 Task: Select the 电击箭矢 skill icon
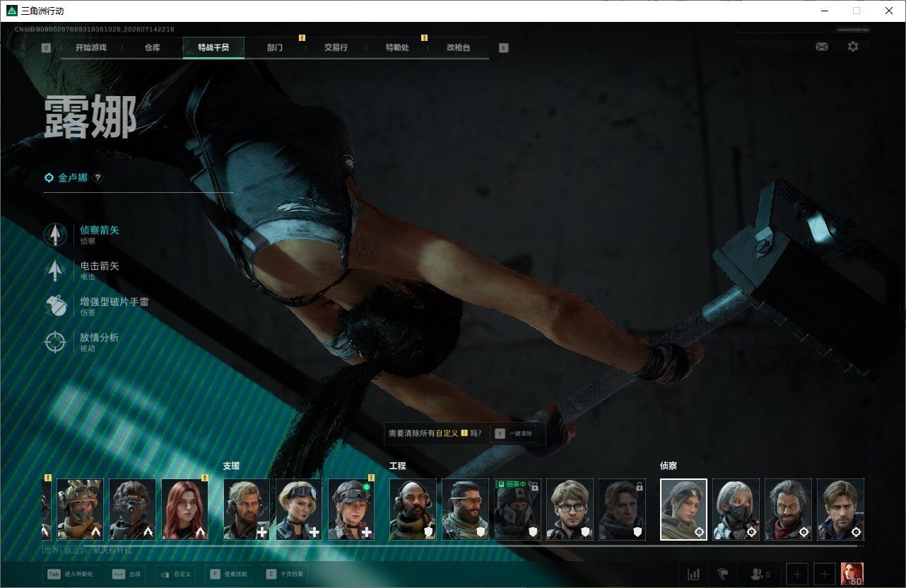click(55, 271)
